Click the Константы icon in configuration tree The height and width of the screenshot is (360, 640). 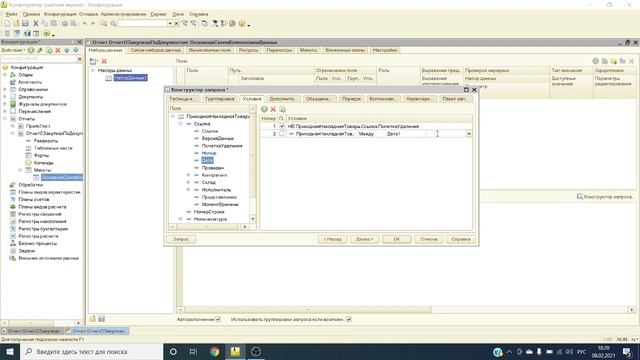(13, 82)
